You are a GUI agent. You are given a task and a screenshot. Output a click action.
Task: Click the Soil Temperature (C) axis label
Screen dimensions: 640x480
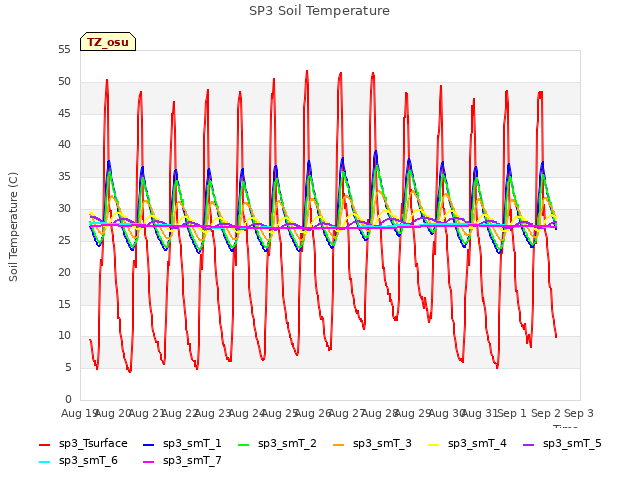[x=13, y=227]
